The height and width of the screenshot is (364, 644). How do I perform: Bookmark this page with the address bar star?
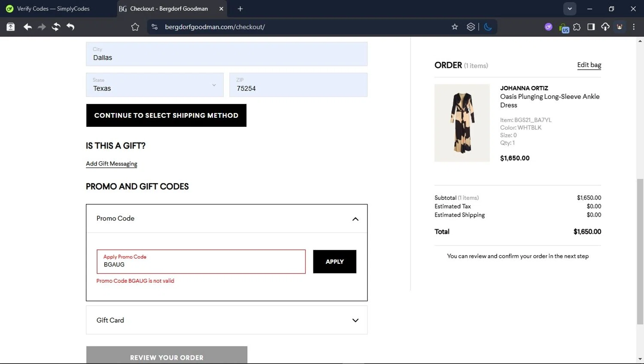tap(455, 27)
